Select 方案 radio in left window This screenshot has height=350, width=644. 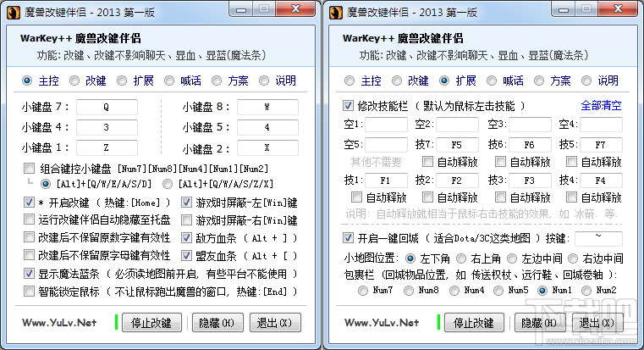click(217, 81)
